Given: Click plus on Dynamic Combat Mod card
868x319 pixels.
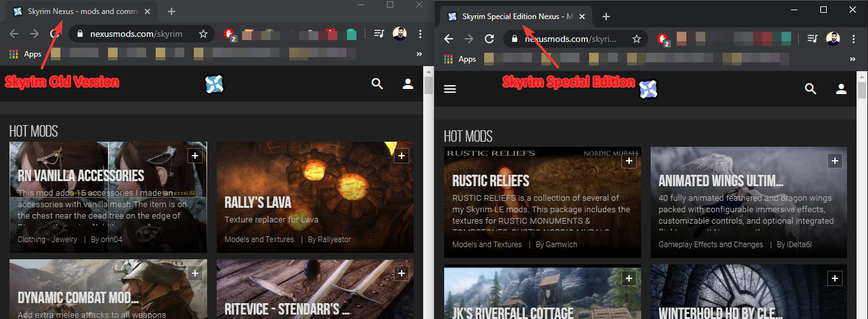Looking at the screenshot, I should coord(195,273).
